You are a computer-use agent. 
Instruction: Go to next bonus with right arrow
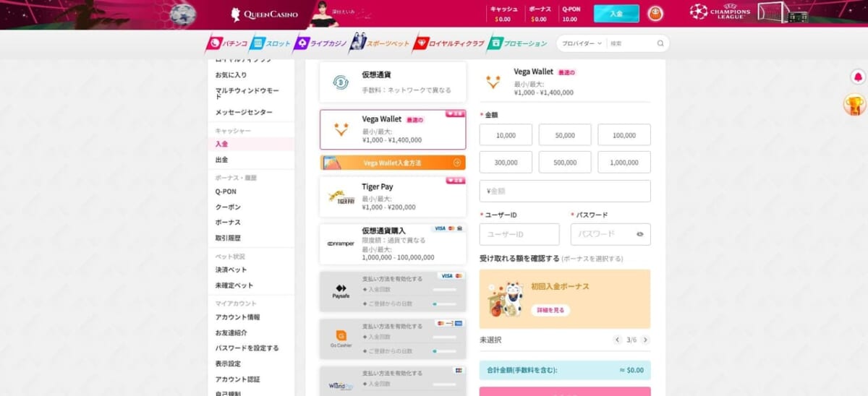(x=645, y=340)
